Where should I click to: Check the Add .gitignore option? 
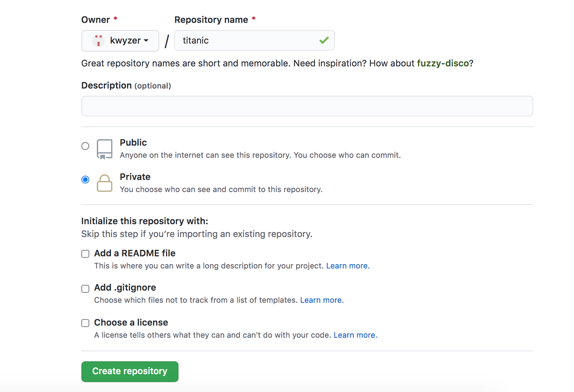85,288
